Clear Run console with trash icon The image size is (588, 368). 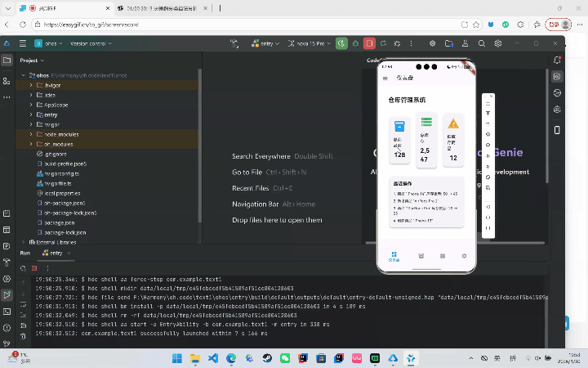click(23, 336)
